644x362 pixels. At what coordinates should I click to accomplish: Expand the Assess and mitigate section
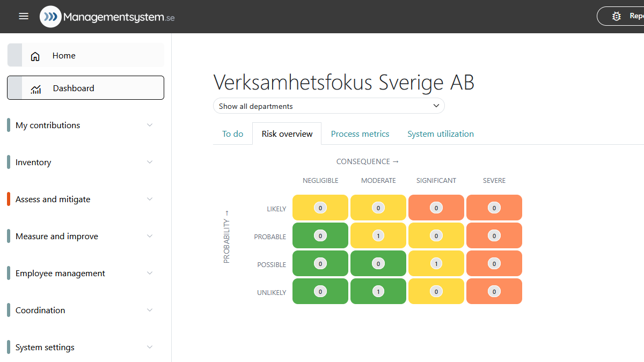(150, 199)
